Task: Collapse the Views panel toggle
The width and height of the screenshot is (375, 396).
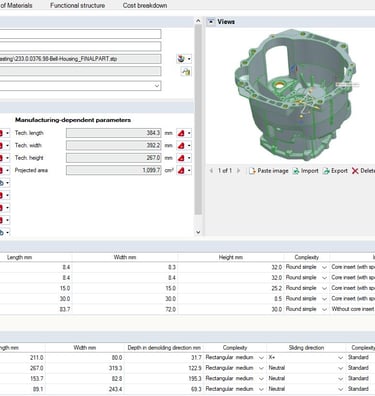Action: pos(211,22)
